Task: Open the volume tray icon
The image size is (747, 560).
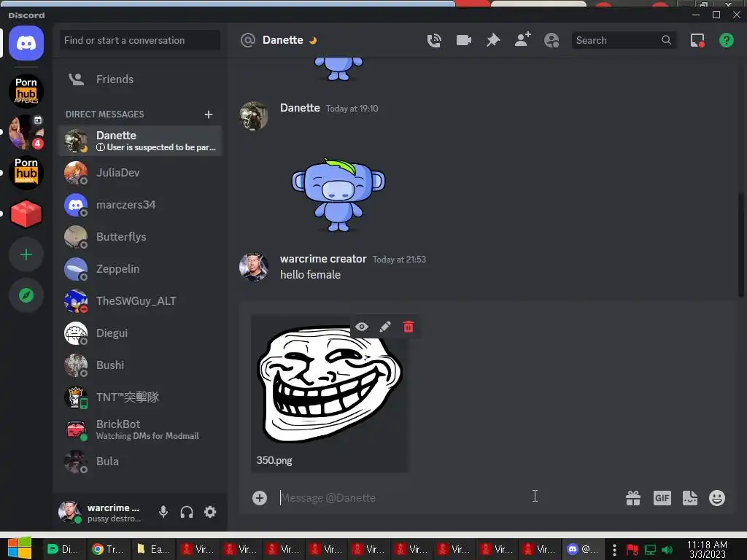Action: 667,550
